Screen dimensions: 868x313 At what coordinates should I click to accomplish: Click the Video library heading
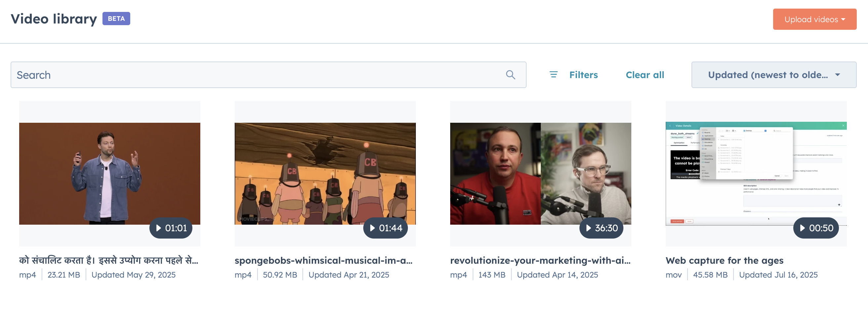(54, 19)
